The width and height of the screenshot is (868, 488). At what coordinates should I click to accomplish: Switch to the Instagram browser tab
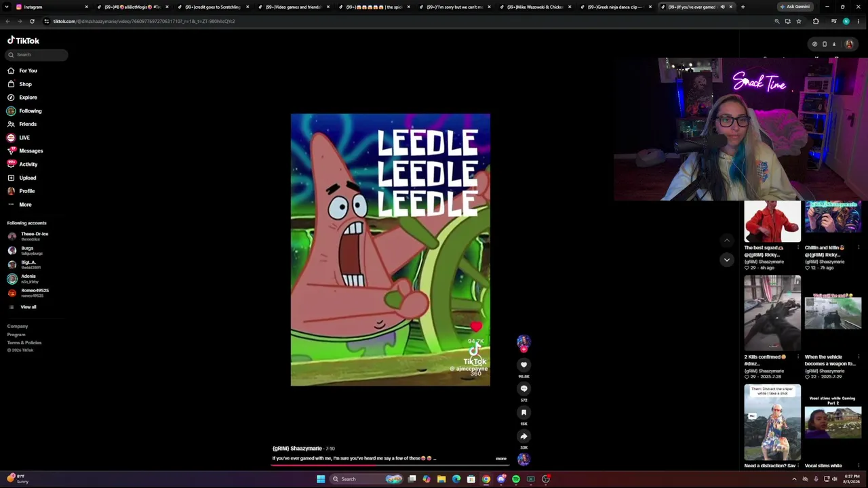52,7
